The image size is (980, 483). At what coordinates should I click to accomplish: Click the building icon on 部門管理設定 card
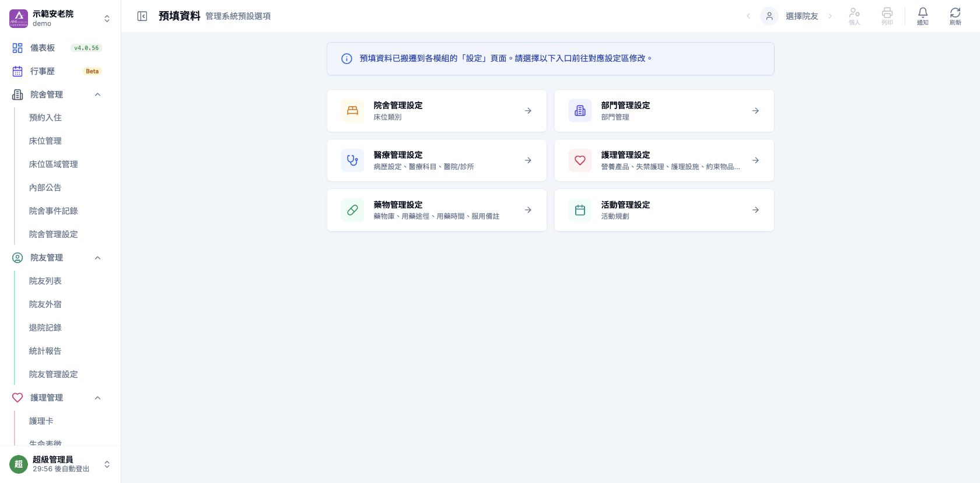580,111
